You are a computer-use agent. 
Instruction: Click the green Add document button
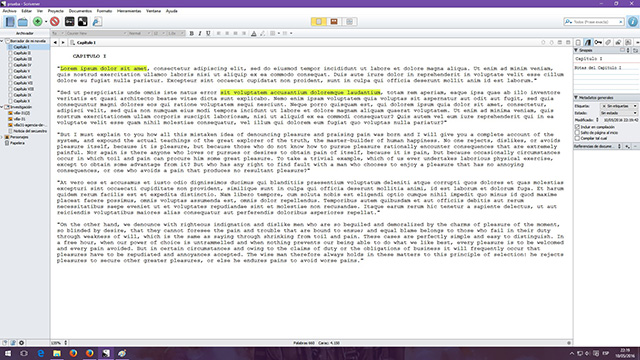pos(38,22)
